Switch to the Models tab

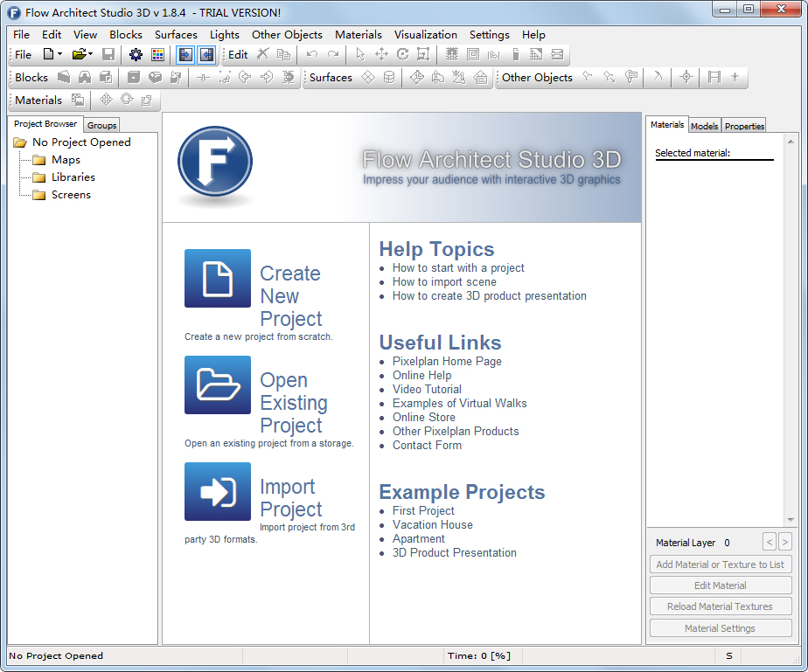pos(704,126)
